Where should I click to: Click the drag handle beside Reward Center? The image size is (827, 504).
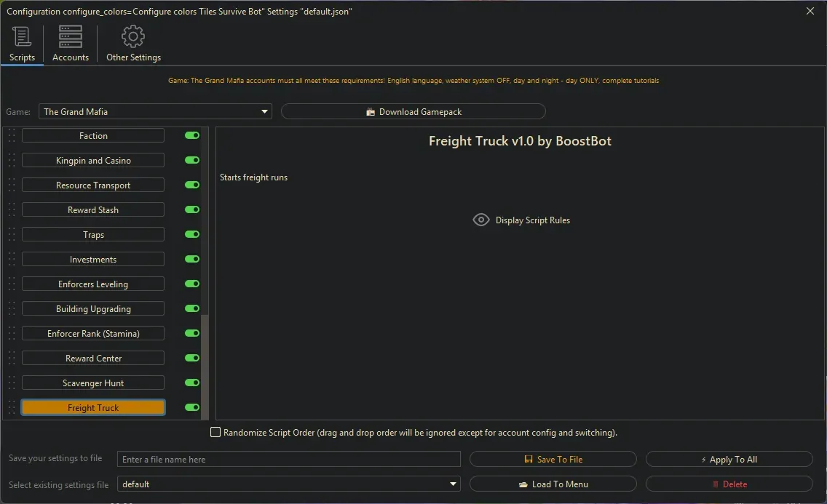coord(12,359)
